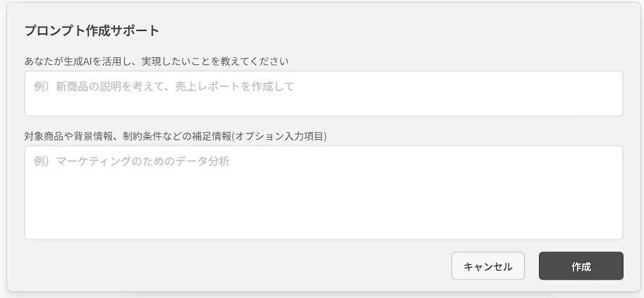Screen dimensions: 644x298
Task: Activate the large lower multiline text area
Action: click(323, 192)
